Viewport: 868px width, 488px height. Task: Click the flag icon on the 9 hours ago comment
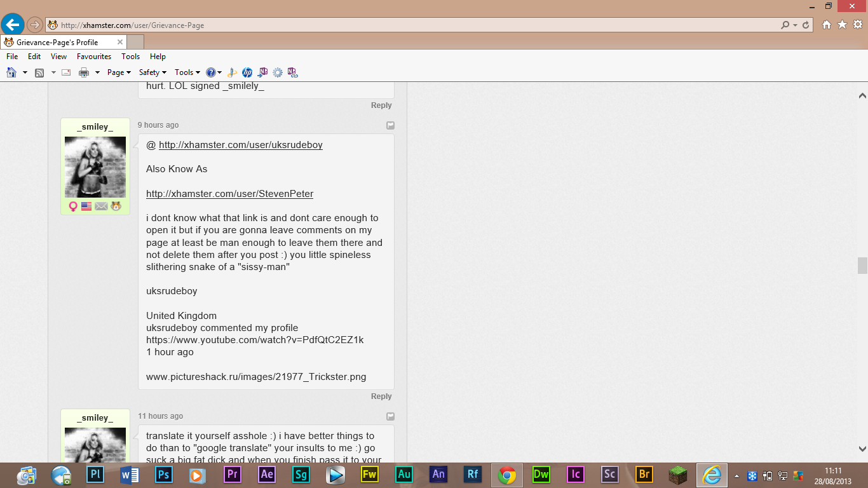click(391, 125)
